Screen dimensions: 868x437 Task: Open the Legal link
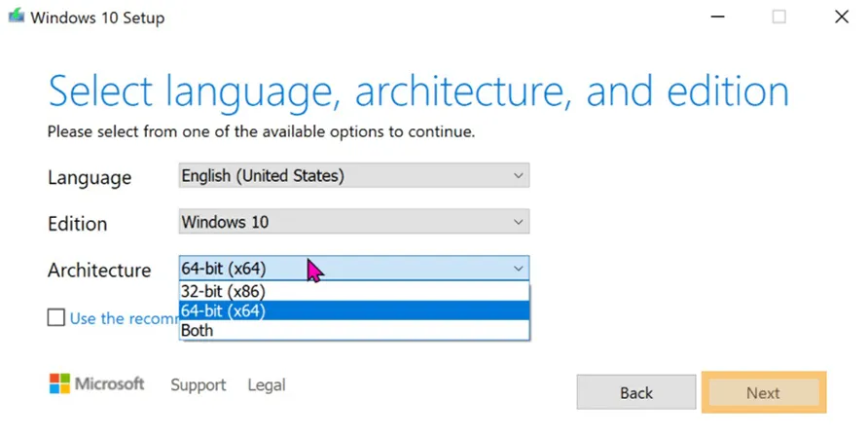click(x=267, y=384)
